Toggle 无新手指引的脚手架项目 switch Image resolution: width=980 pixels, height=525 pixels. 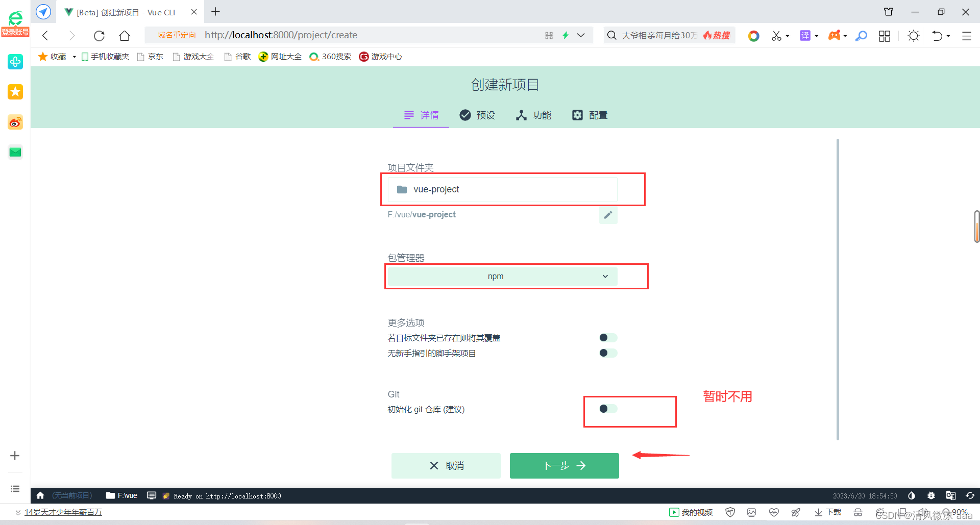point(608,353)
